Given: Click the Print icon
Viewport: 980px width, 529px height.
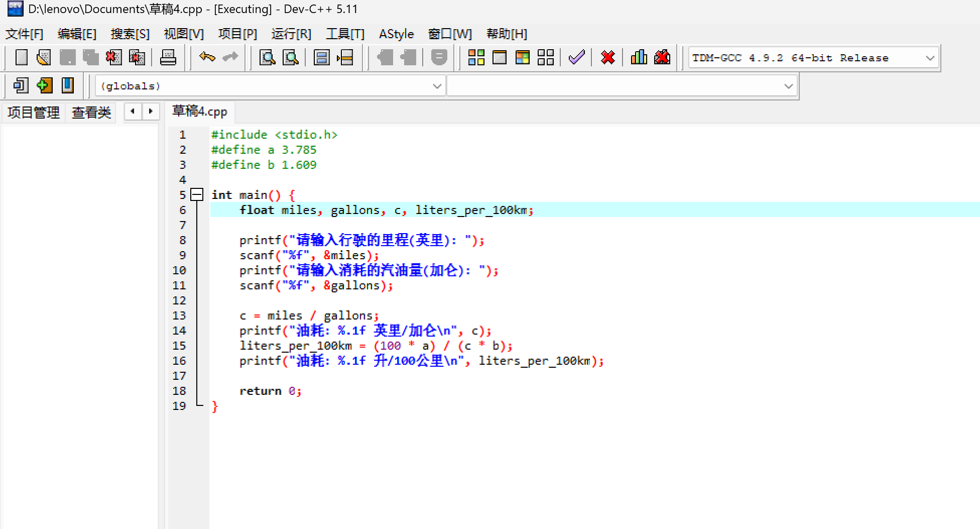Looking at the screenshot, I should click(x=168, y=57).
